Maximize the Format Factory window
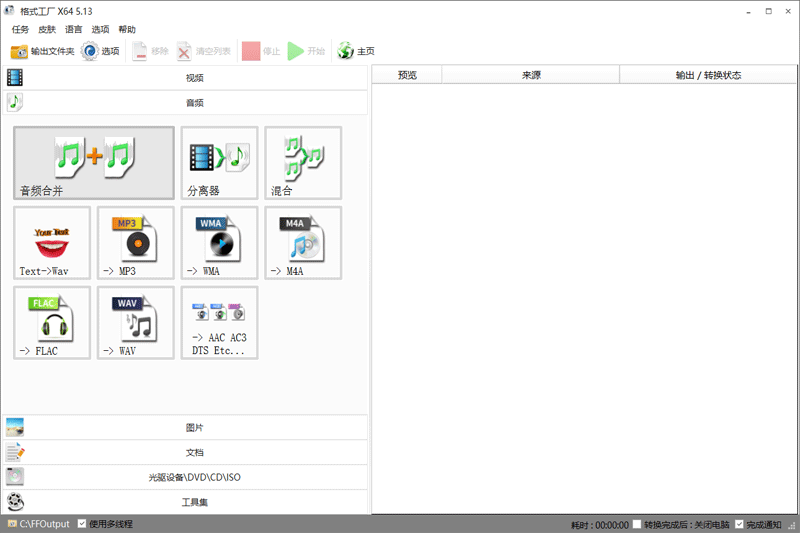 click(x=768, y=11)
